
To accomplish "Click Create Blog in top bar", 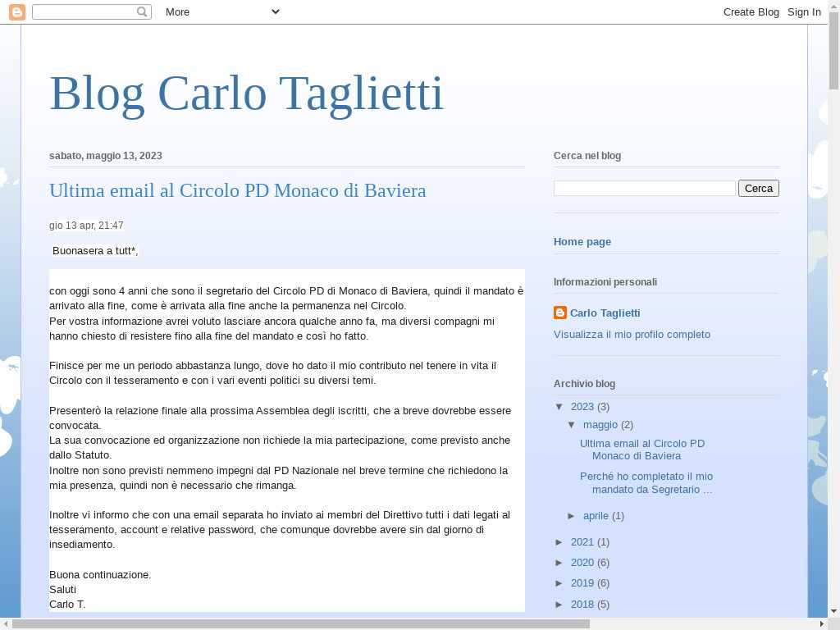I will [x=751, y=11].
